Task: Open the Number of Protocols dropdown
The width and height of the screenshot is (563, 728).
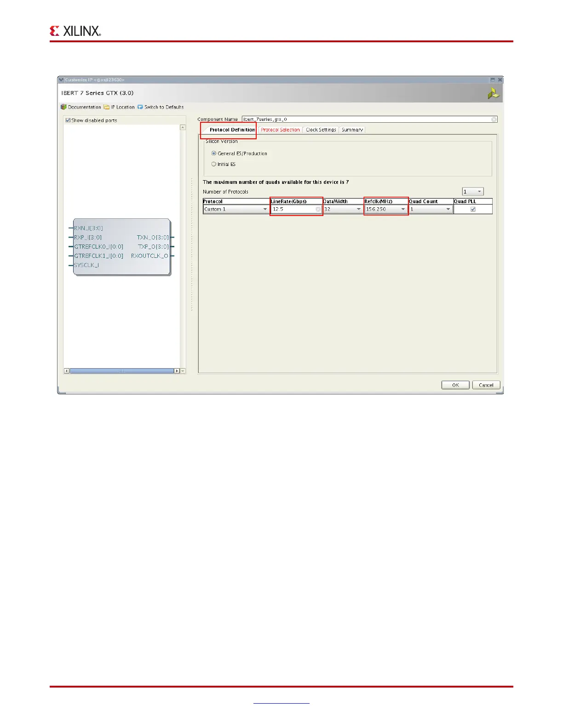Action: 473,192
